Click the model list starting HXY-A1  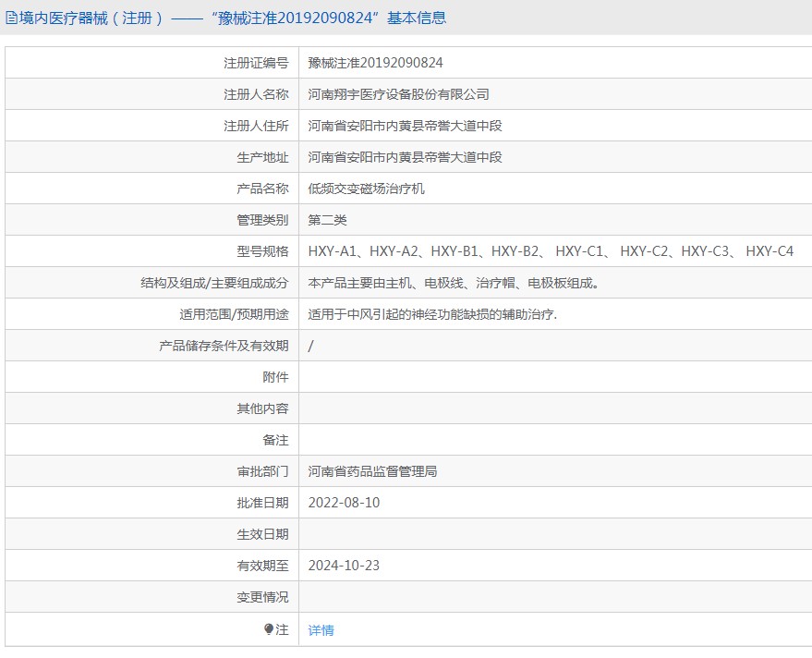tap(551, 251)
